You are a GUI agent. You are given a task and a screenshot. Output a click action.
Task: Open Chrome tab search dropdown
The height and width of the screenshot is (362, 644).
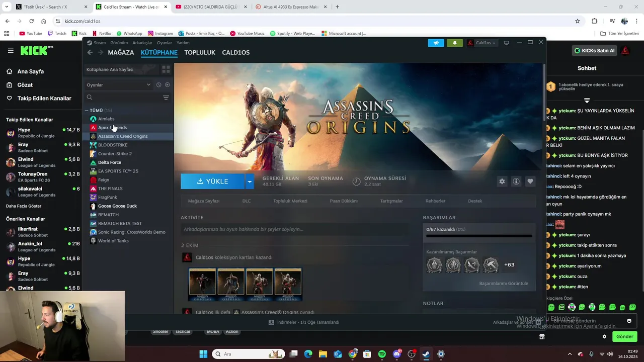(7, 7)
